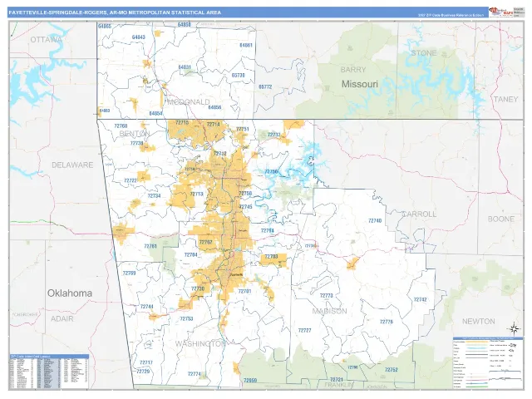Select the ADAIR county label

click(62, 318)
